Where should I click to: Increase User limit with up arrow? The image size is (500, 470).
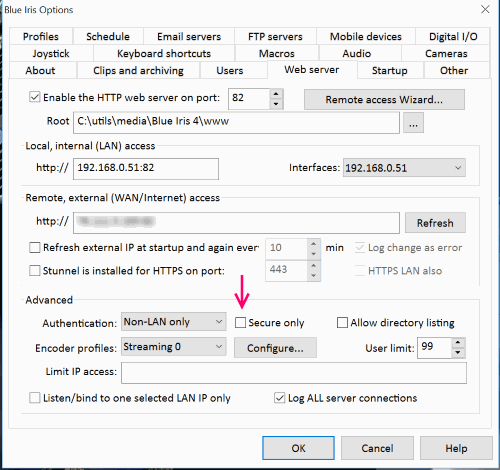(x=458, y=343)
